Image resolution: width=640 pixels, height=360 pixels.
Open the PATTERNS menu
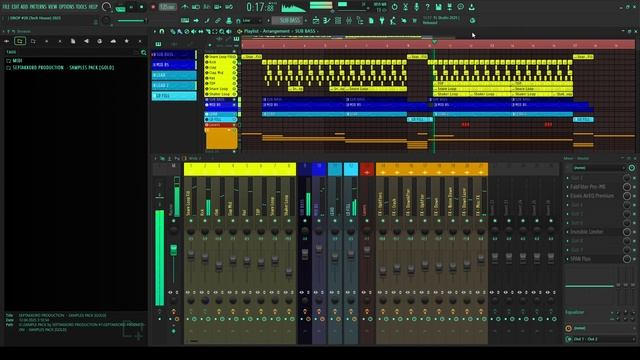click(38, 7)
